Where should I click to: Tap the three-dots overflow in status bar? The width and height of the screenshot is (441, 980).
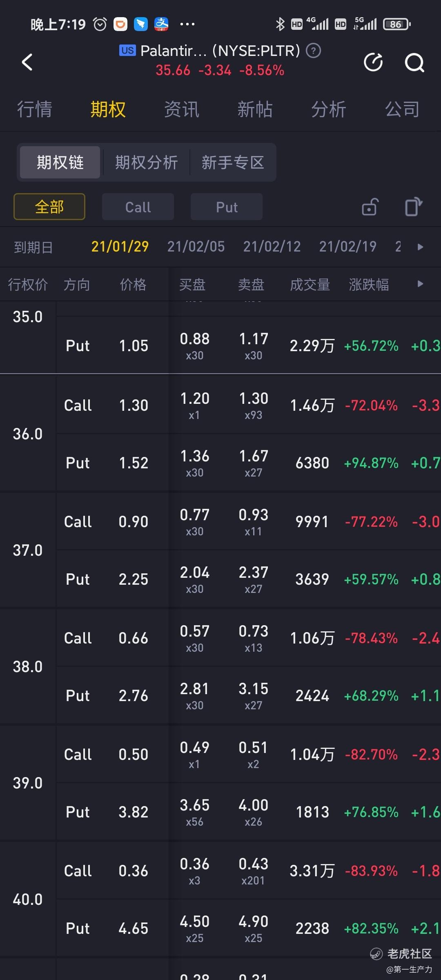click(187, 24)
